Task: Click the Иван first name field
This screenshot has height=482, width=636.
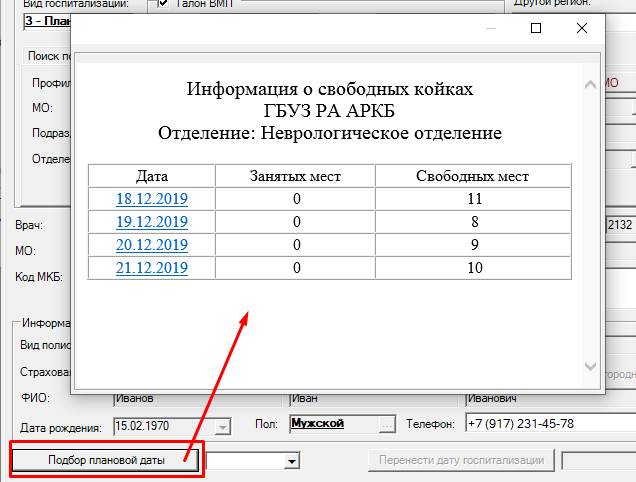Action: coord(373,398)
